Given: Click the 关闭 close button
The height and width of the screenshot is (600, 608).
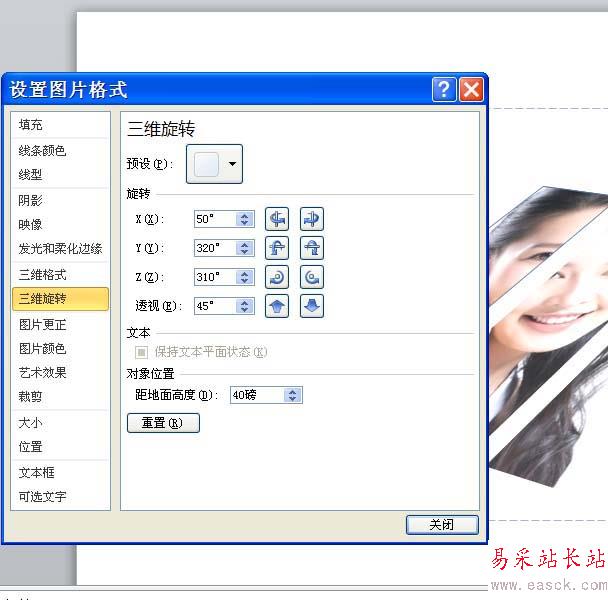Looking at the screenshot, I should tap(442, 525).
